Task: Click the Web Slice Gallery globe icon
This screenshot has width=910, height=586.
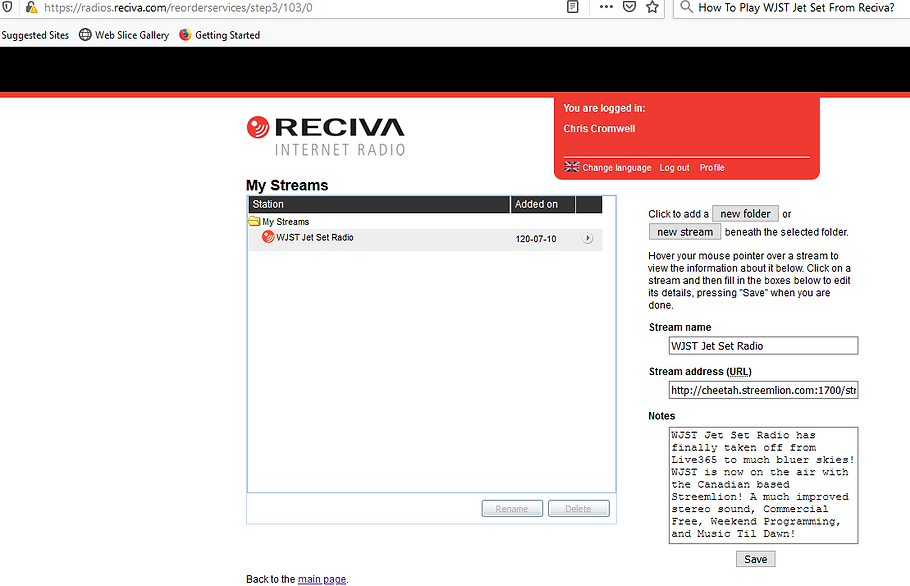Action: (85, 35)
